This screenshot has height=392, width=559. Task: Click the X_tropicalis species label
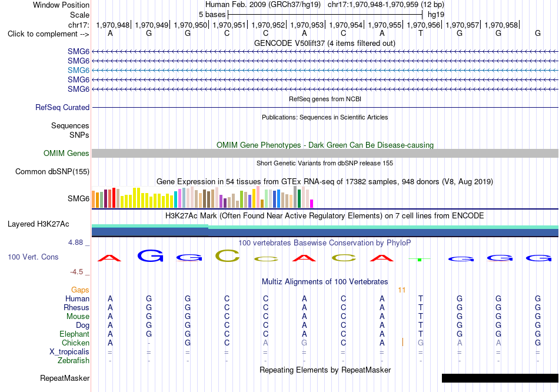pyautogui.click(x=69, y=352)
